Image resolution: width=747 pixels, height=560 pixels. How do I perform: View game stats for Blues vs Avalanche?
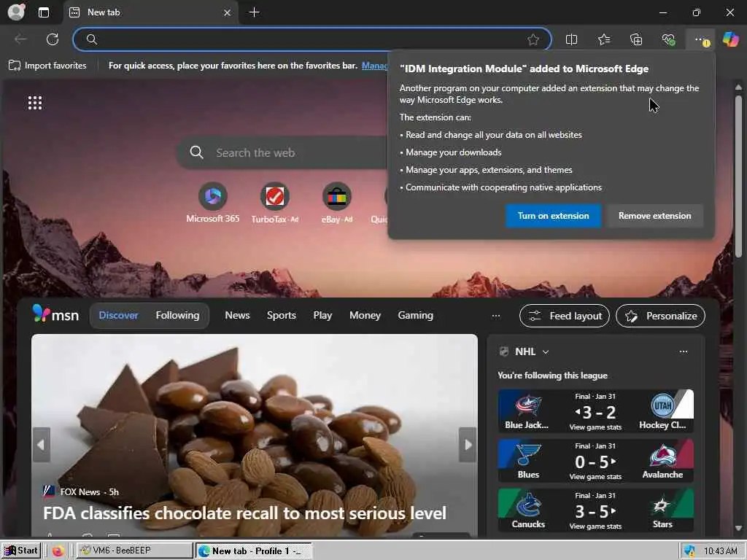click(x=595, y=477)
